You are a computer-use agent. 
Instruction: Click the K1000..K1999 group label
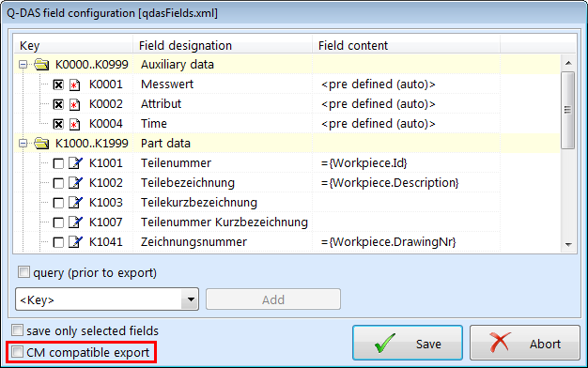[x=92, y=143]
